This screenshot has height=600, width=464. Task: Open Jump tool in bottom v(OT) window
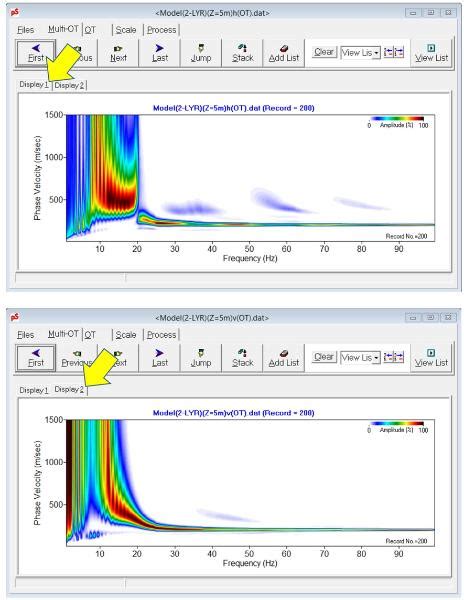click(x=201, y=358)
